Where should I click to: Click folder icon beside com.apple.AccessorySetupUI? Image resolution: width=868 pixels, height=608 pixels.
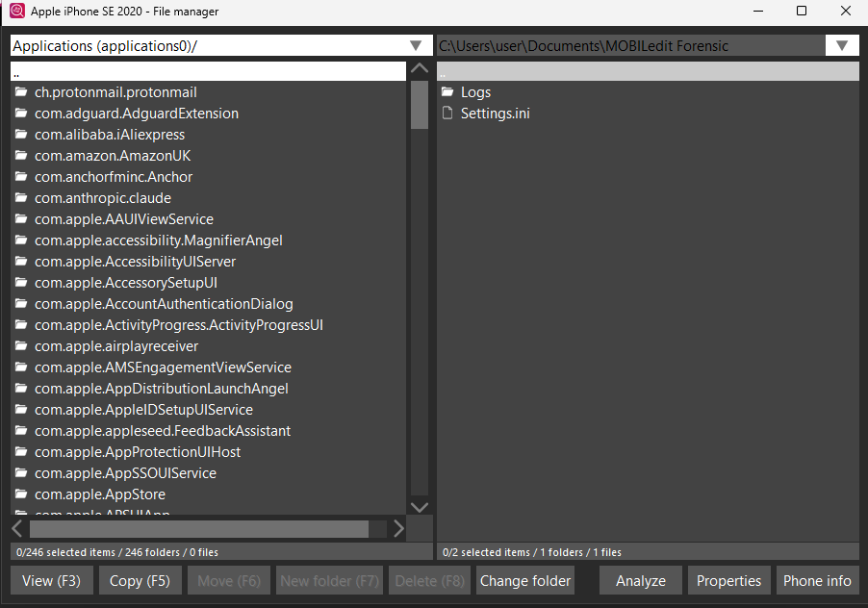[21, 282]
